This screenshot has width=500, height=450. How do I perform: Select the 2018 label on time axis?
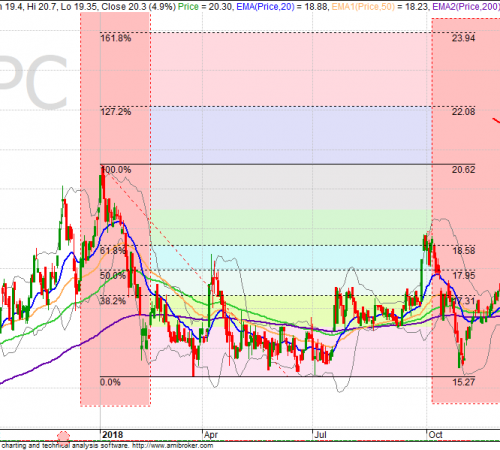coord(112,435)
